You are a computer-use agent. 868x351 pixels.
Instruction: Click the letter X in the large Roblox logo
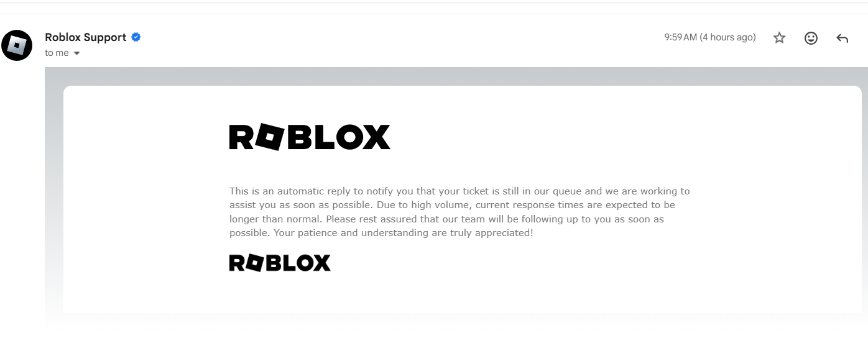[375, 137]
